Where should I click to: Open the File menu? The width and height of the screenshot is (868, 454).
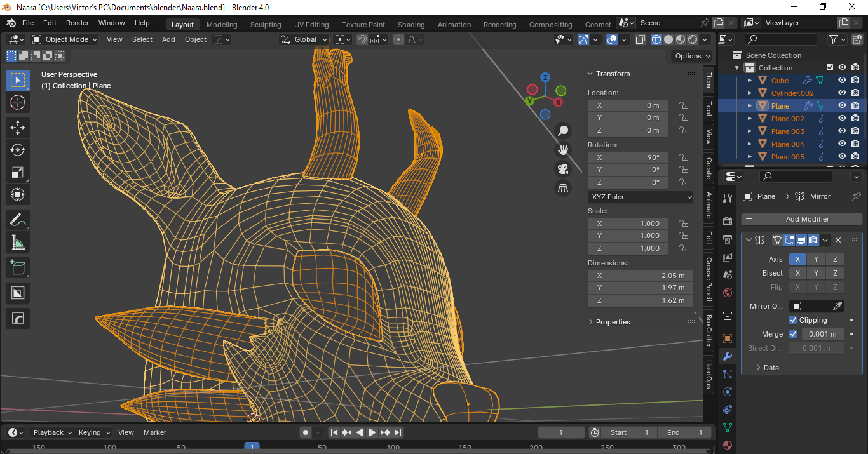pyautogui.click(x=28, y=23)
